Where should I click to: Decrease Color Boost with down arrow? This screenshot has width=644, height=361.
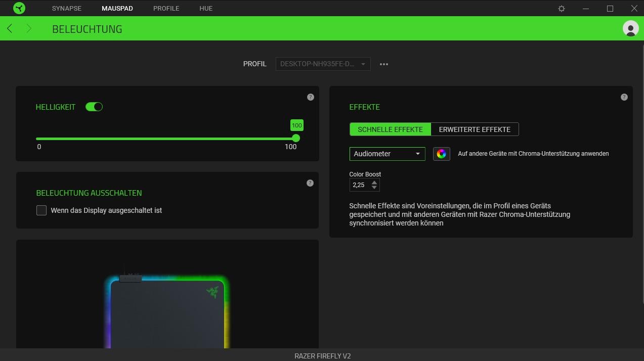(374, 188)
